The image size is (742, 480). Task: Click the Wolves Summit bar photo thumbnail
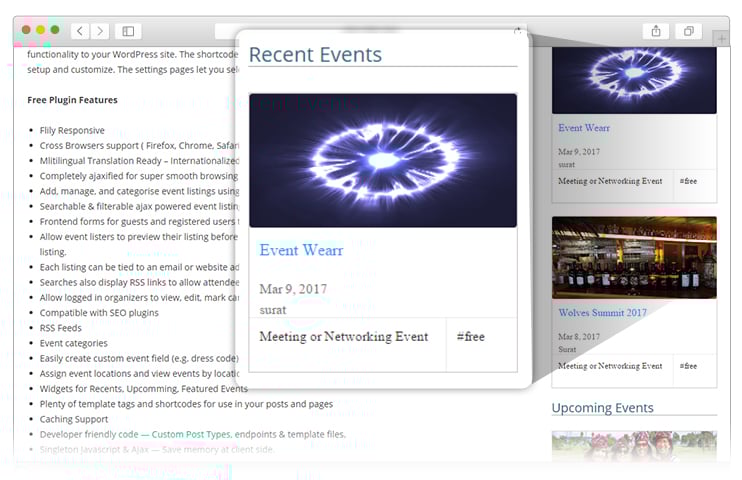pyautogui.click(x=634, y=257)
